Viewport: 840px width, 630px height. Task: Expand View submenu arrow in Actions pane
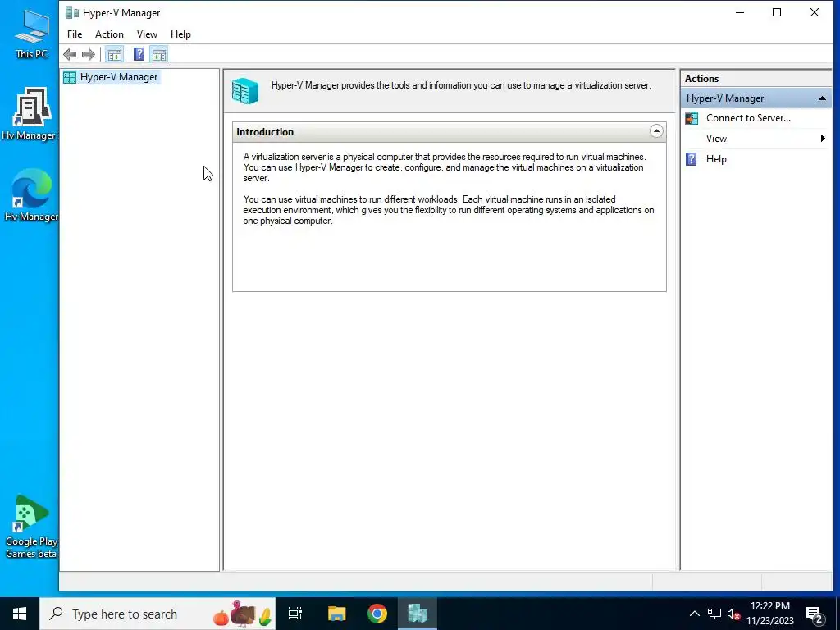823,139
